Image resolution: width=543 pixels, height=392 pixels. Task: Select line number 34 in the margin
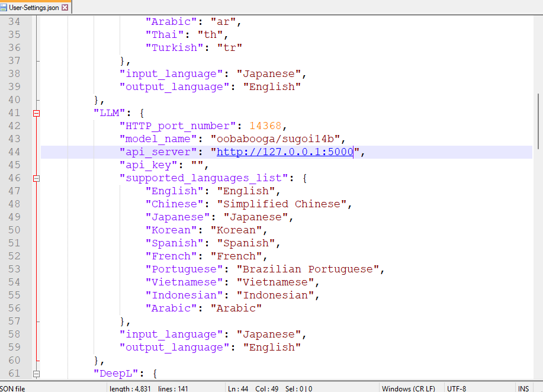[15, 21]
